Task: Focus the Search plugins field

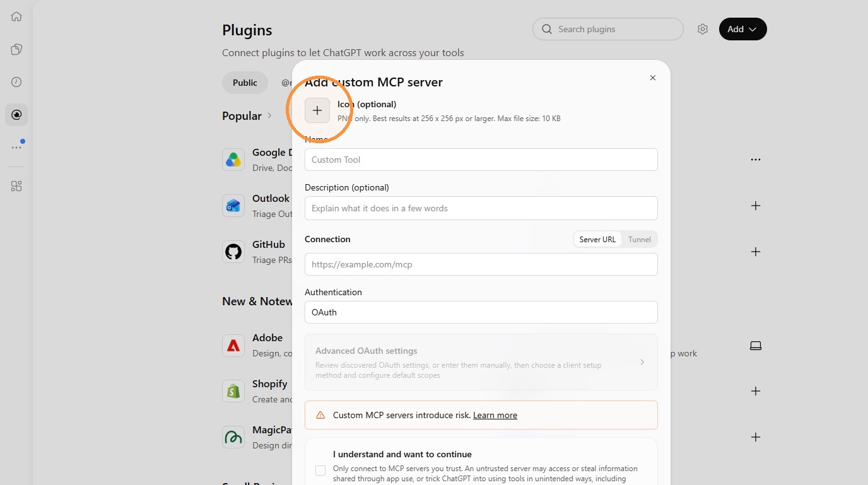Action: pos(608,29)
